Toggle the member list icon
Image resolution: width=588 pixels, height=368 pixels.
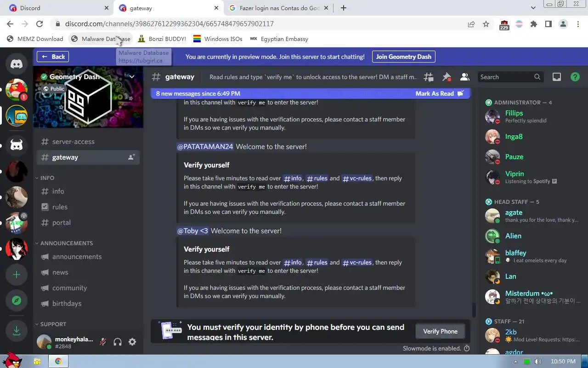(x=464, y=77)
